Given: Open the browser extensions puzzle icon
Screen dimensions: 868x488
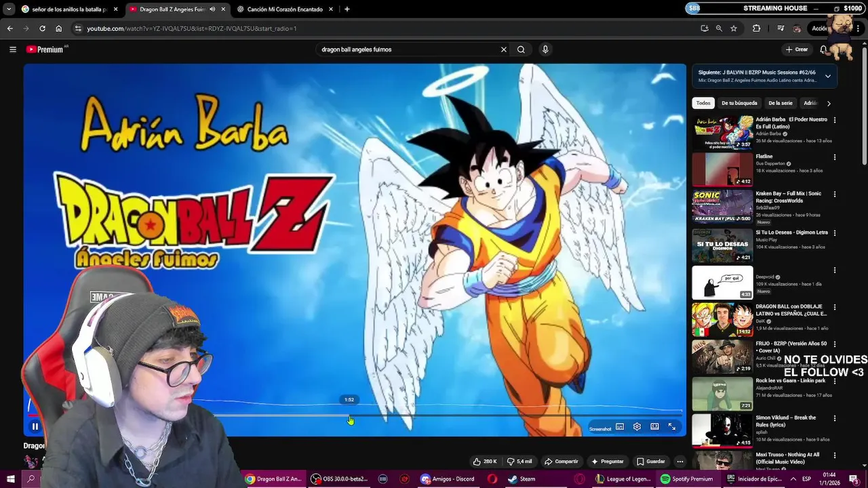Looking at the screenshot, I should (x=757, y=28).
